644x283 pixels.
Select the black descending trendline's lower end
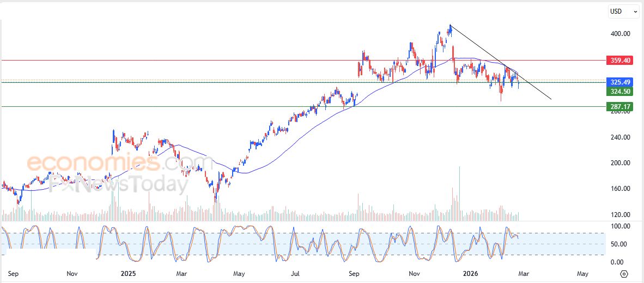(x=550, y=98)
